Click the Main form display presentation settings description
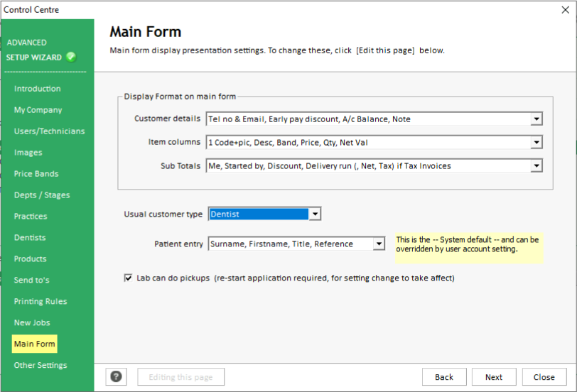 pyautogui.click(x=277, y=50)
